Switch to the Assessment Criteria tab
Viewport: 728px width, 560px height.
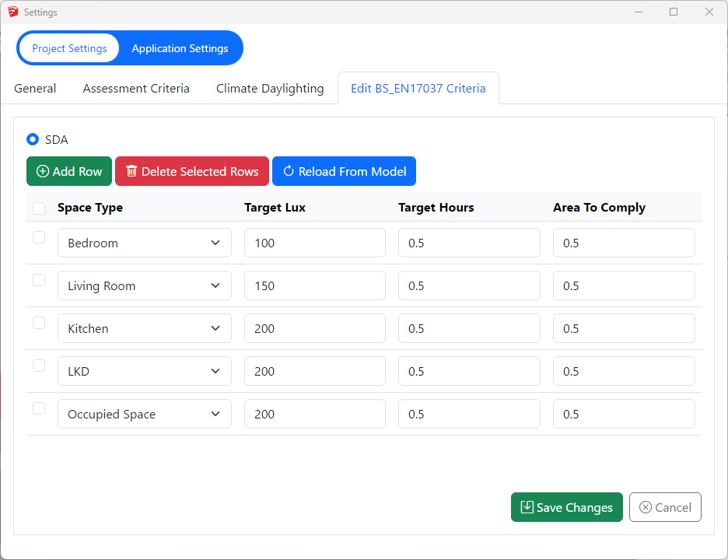[136, 89]
